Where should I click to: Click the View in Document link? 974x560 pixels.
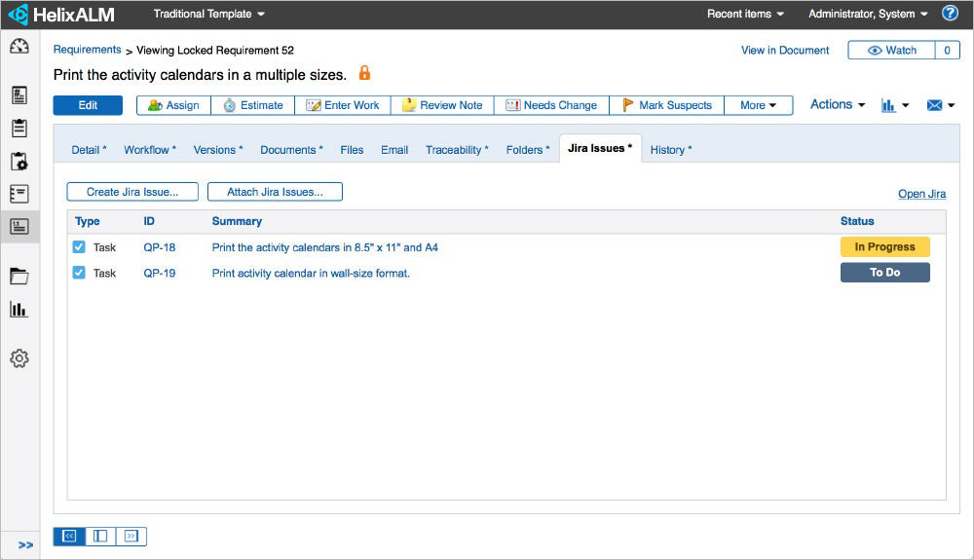click(x=784, y=51)
